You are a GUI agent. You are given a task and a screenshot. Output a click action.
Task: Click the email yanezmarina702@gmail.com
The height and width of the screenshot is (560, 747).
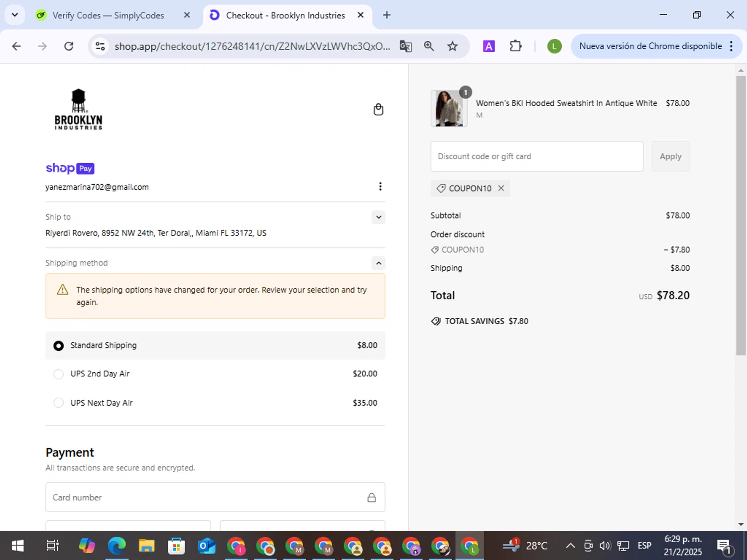tap(97, 187)
